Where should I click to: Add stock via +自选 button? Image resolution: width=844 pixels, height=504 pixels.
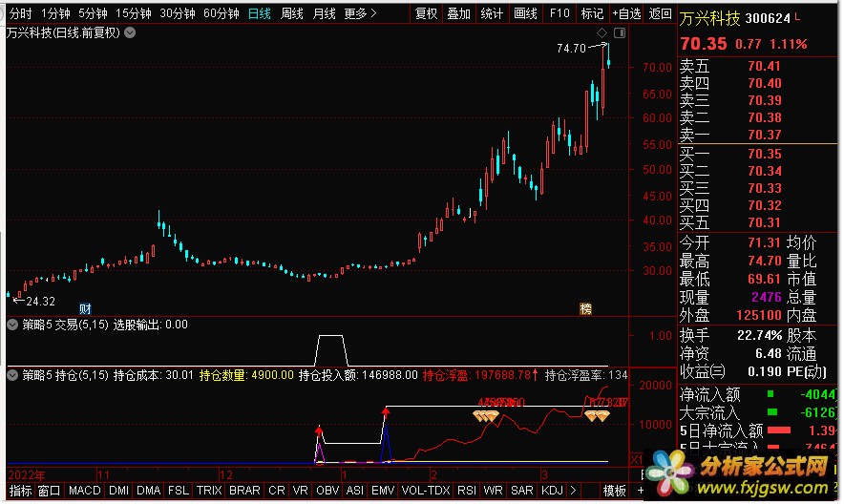click(x=626, y=13)
